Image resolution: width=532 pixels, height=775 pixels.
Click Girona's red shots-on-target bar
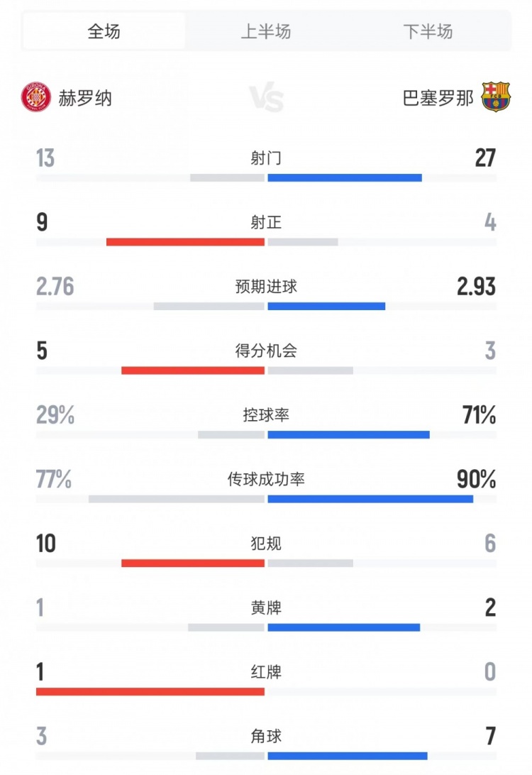tap(184, 241)
